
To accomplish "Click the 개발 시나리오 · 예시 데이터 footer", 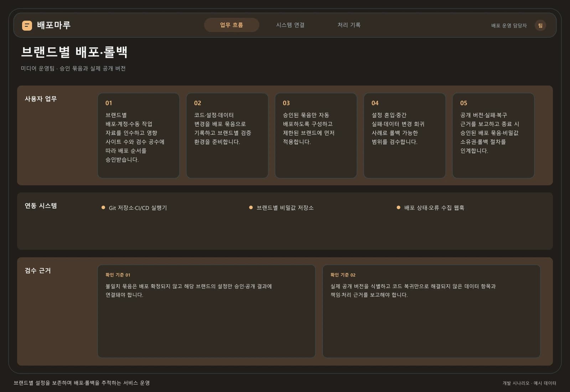I will (529, 383).
